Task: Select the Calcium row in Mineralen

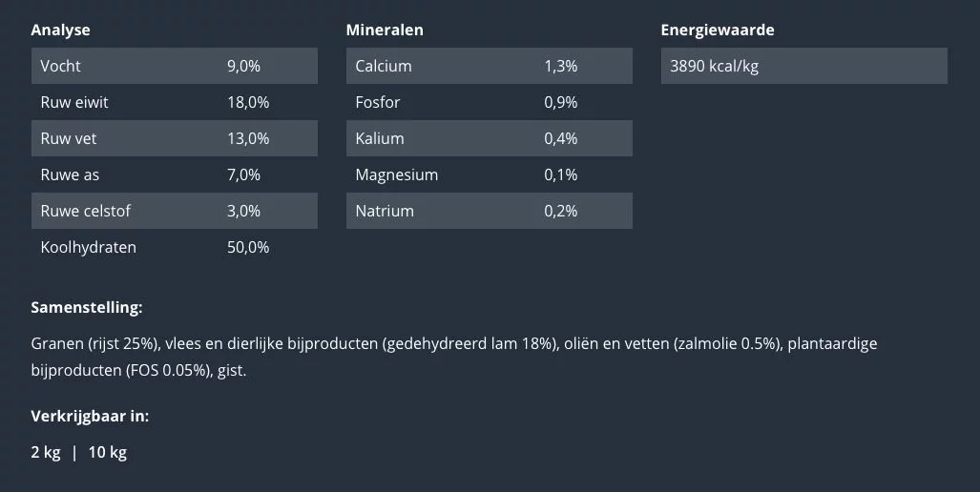Action: [489, 67]
